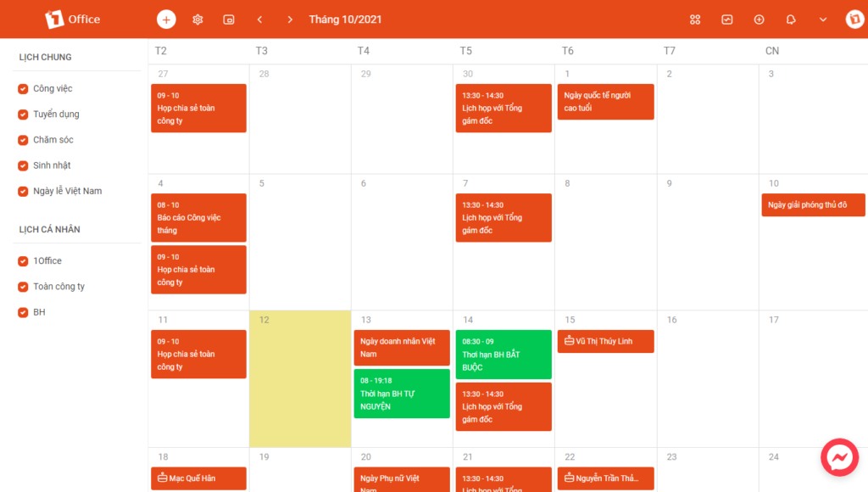This screenshot has height=492, width=868.
Task: Open the notification bell
Action: click(x=791, y=20)
